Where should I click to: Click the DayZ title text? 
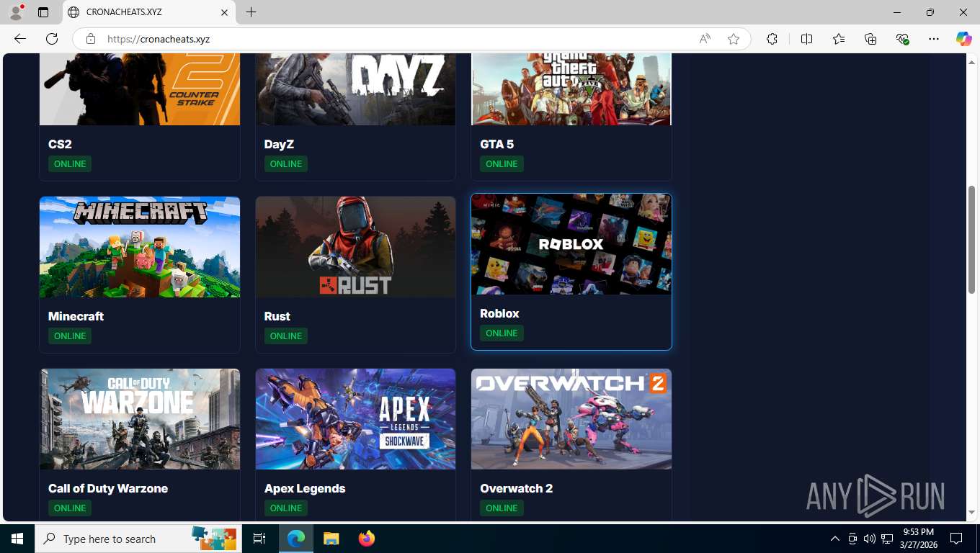coord(279,144)
